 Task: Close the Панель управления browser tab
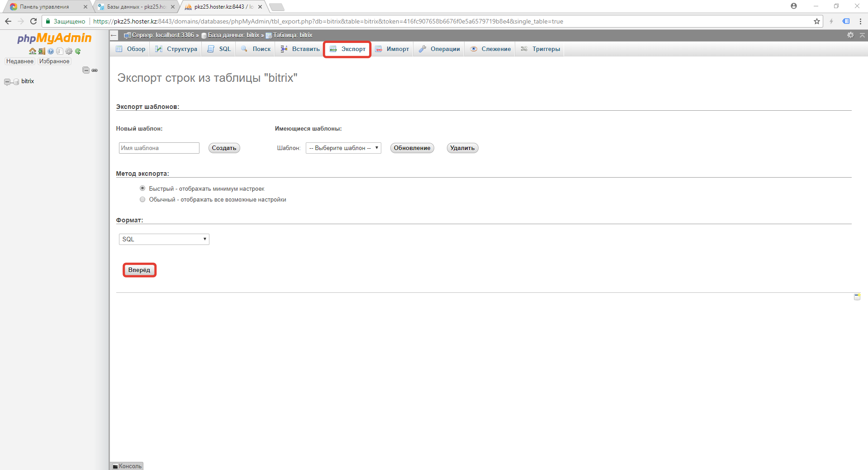pyautogui.click(x=85, y=7)
